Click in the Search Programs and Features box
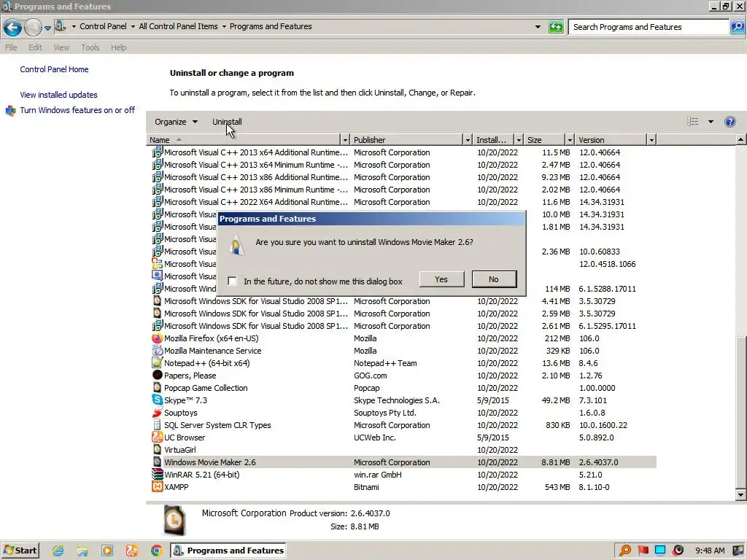Image resolution: width=747 pixels, height=560 pixels. [x=648, y=27]
